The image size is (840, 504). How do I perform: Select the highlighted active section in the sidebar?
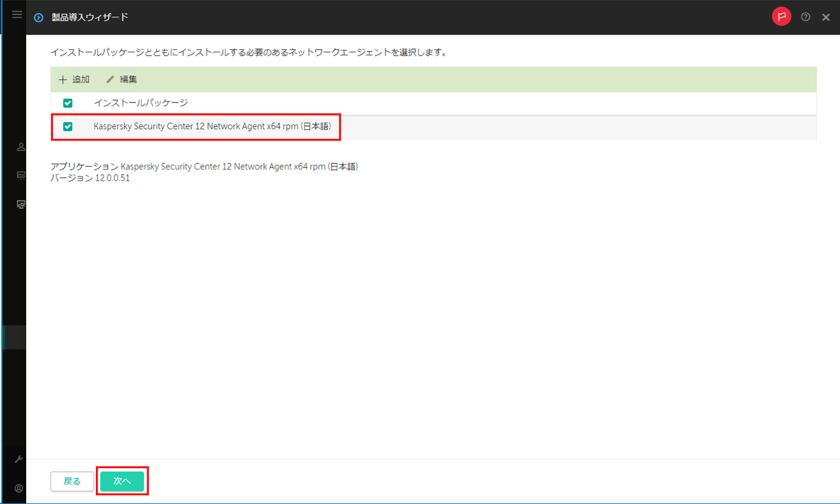13,337
